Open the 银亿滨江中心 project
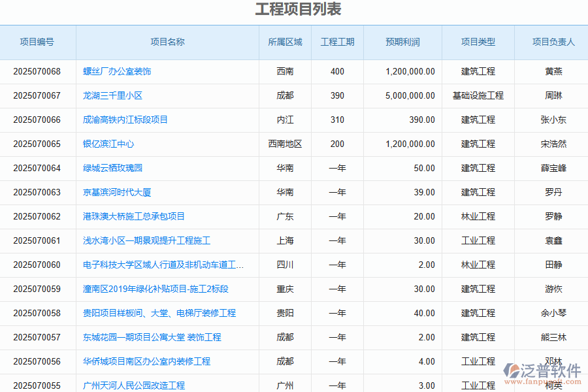588x392 pixels. [x=108, y=144]
